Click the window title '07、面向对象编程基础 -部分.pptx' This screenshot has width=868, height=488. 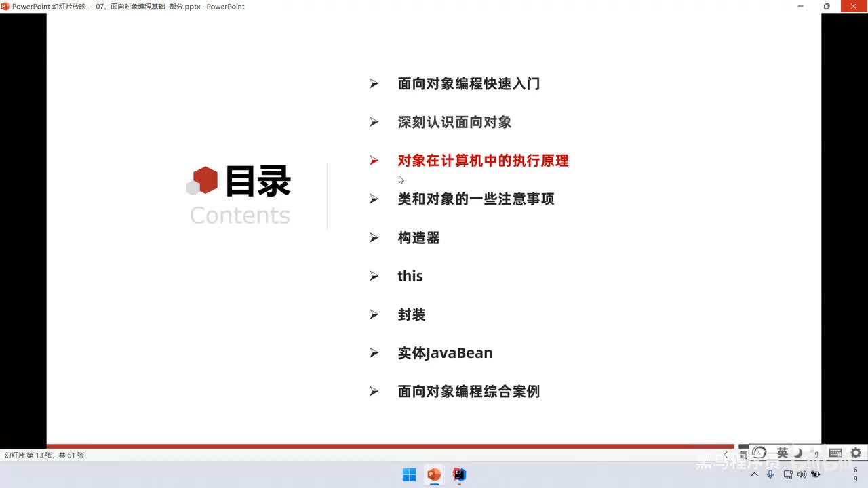tap(149, 7)
